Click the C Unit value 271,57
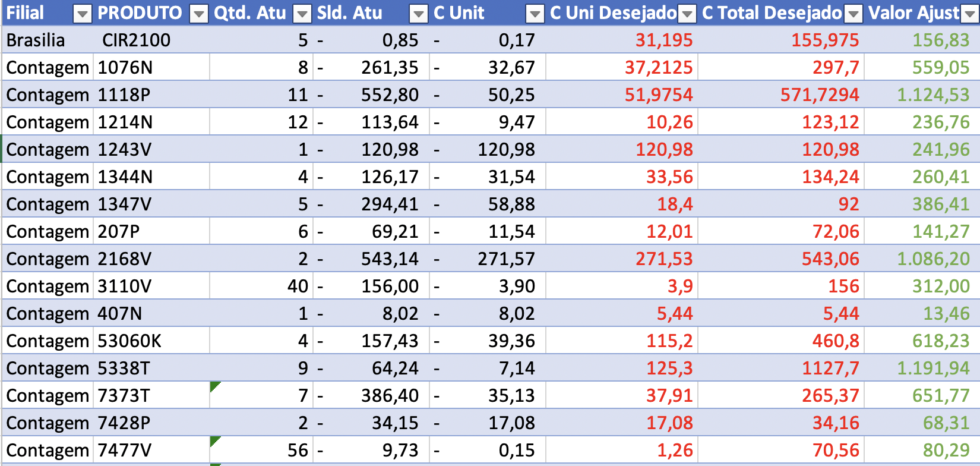Image resolution: width=980 pixels, height=466 pixels. (x=506, y=259)
